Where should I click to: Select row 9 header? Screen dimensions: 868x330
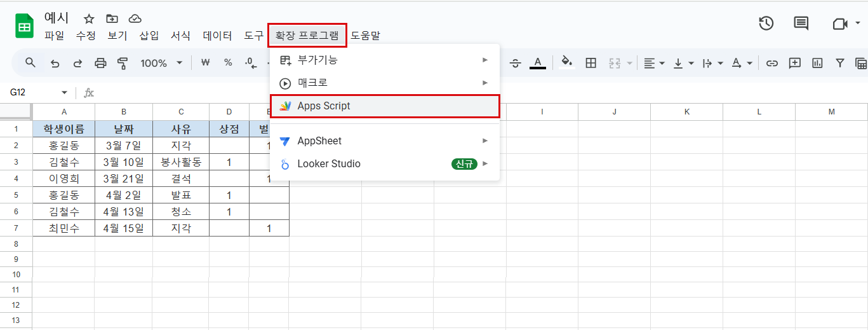[16, 259]
